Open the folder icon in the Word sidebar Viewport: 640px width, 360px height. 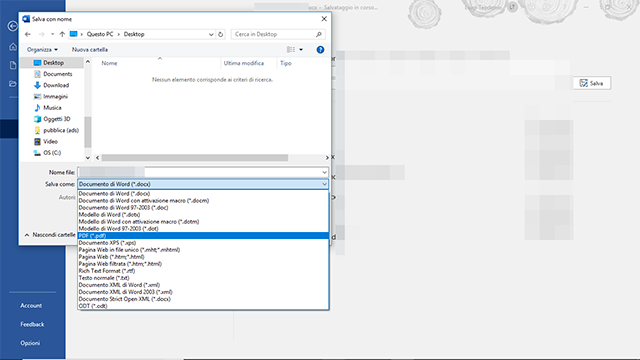[x=13, y=84]
